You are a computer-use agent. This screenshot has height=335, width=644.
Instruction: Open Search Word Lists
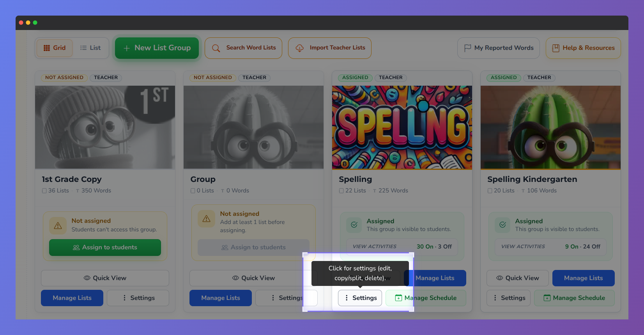(x=243, y=48)
